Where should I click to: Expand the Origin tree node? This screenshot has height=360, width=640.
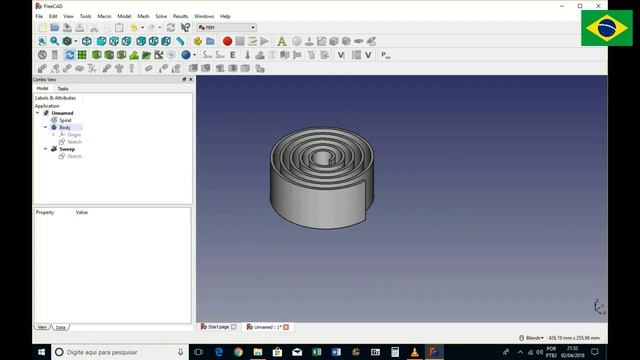pyautogui.click(x=53, y=135)
